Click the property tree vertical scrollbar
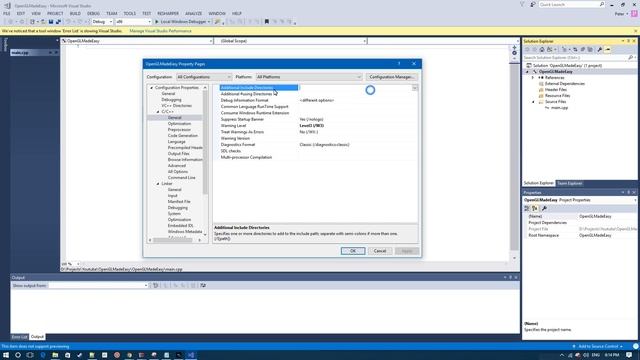The image size is (640, 360). coord(205,161)
